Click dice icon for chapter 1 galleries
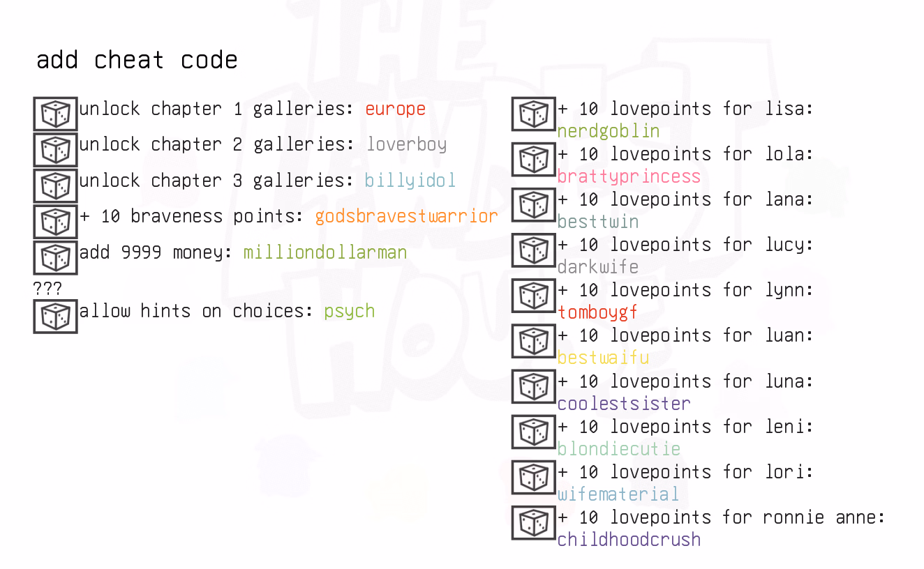The height and width of the screenshot is (569, 924). pyautogui.click(x=55, y=114)
